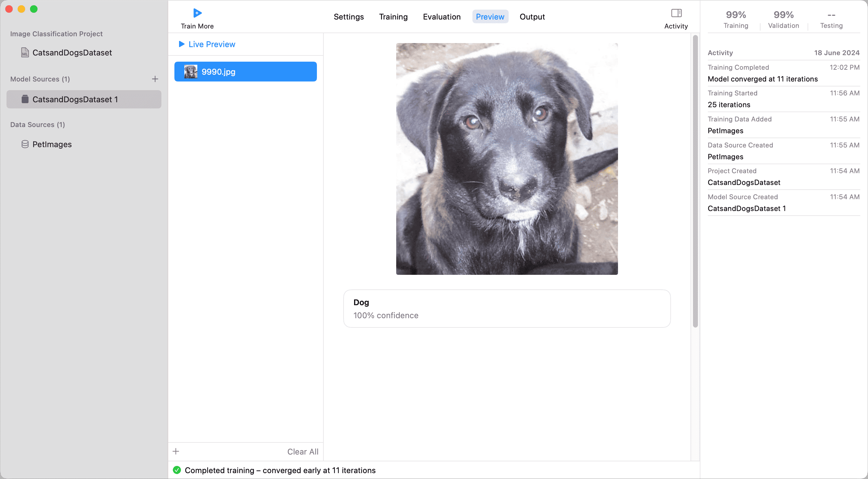Click the large dog preview image
The width and height of the screenshot is (868, 479).
pyautogui.click(x=506, y=159)
